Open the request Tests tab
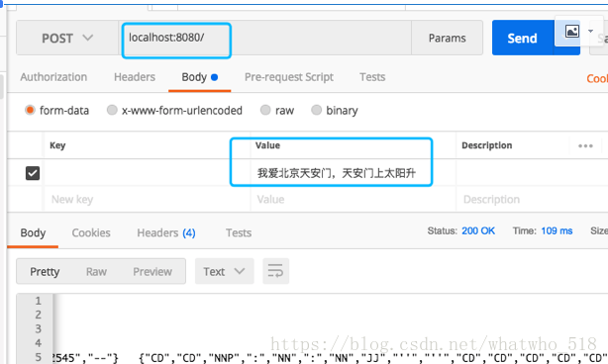Screen dimensions: 608x364 (372, 77)
